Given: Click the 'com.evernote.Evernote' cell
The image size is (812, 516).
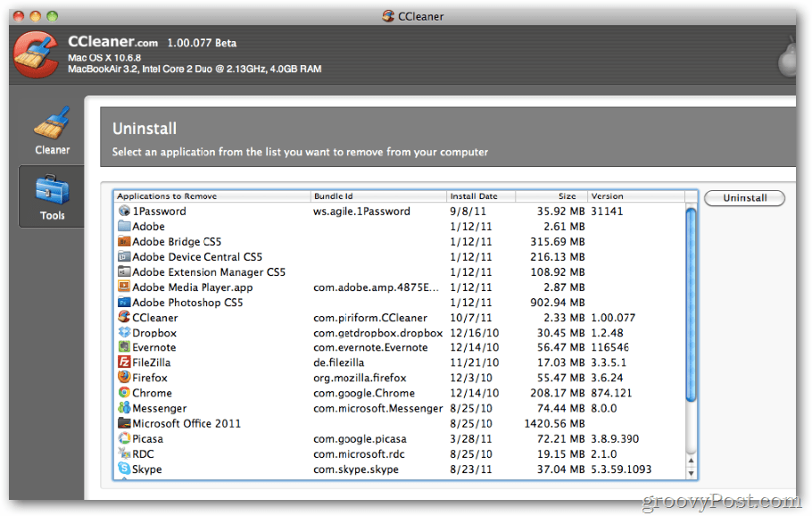Looking at the screenshot, I should (370, 347).
